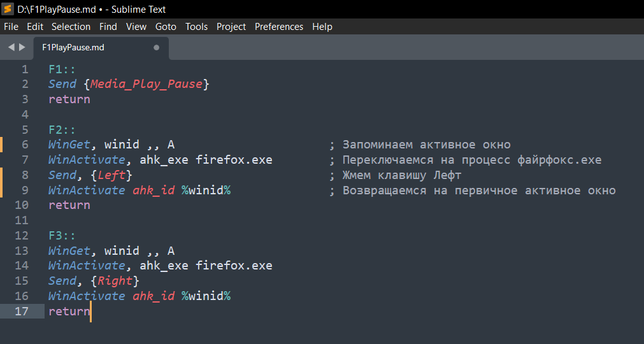Place cursor on Media_Play_Pause text
Image resolution: width=644 pixels, height=344 pixels.
(146, 84)
